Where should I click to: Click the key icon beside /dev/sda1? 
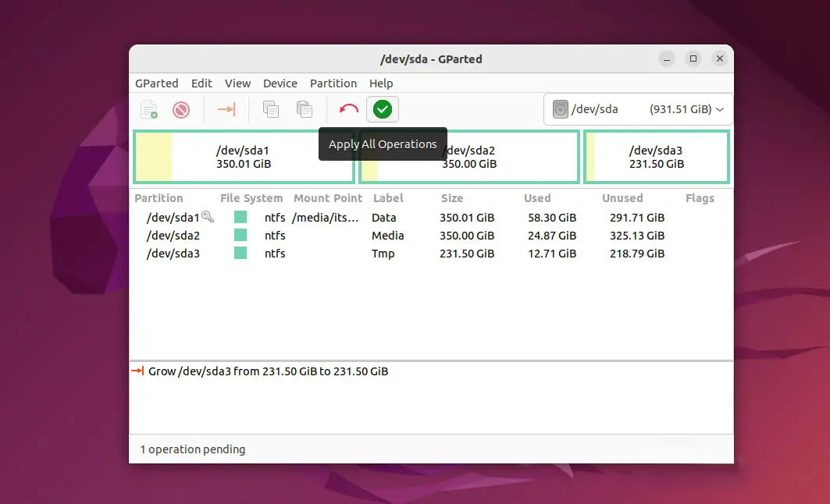pyautogui.click(x=208, y=217)
